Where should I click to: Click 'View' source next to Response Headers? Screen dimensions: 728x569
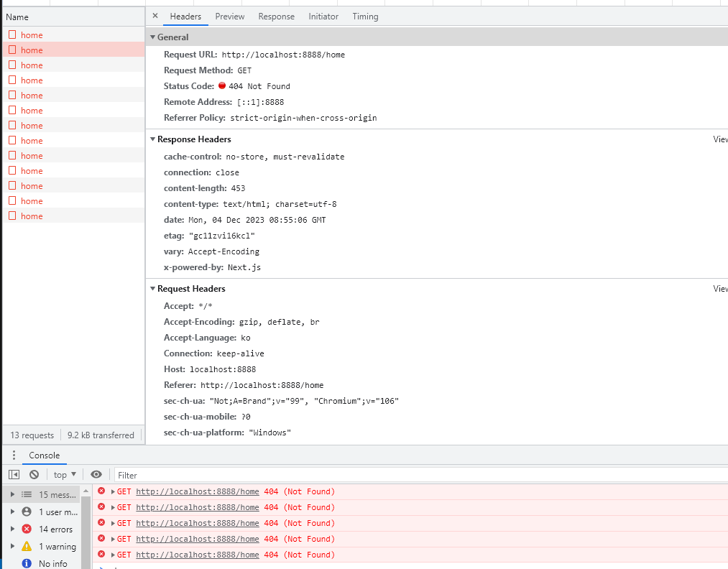720,139
